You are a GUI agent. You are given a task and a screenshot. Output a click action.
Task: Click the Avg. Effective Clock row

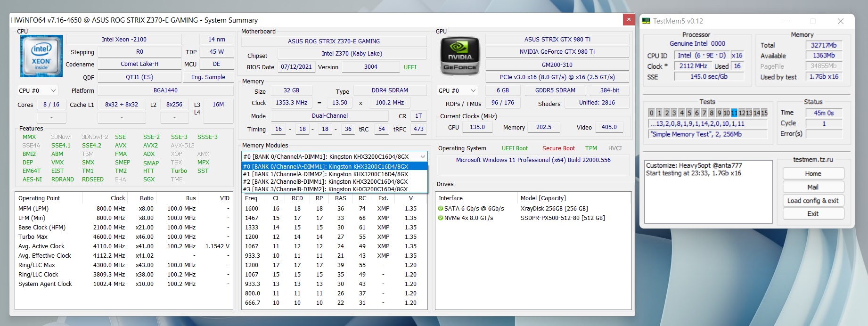click(x=124, y=255)
